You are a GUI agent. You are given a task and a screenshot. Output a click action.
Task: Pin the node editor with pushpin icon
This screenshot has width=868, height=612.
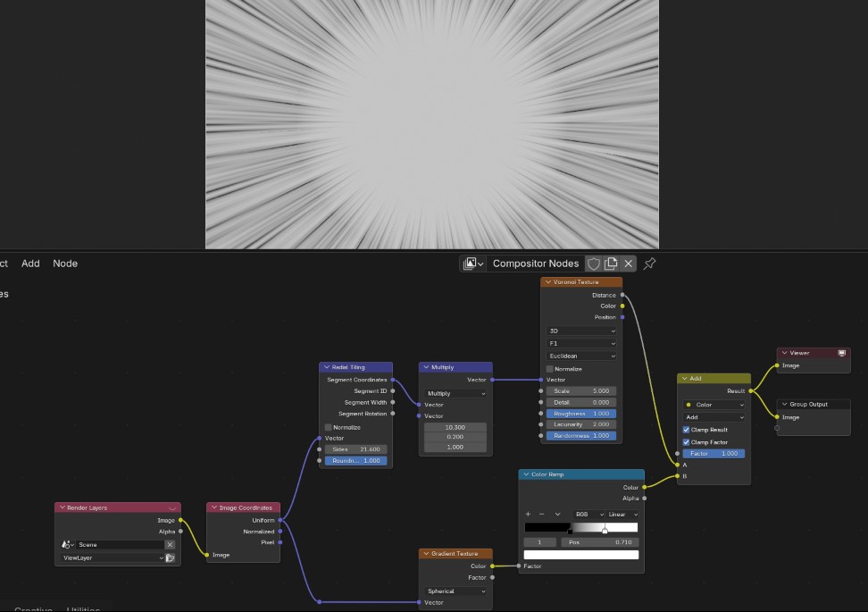650,264
